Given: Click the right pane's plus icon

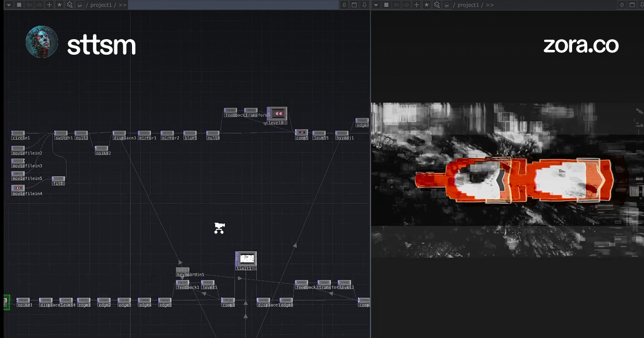Looking at the screenshot, I should [x=416, y=5].
